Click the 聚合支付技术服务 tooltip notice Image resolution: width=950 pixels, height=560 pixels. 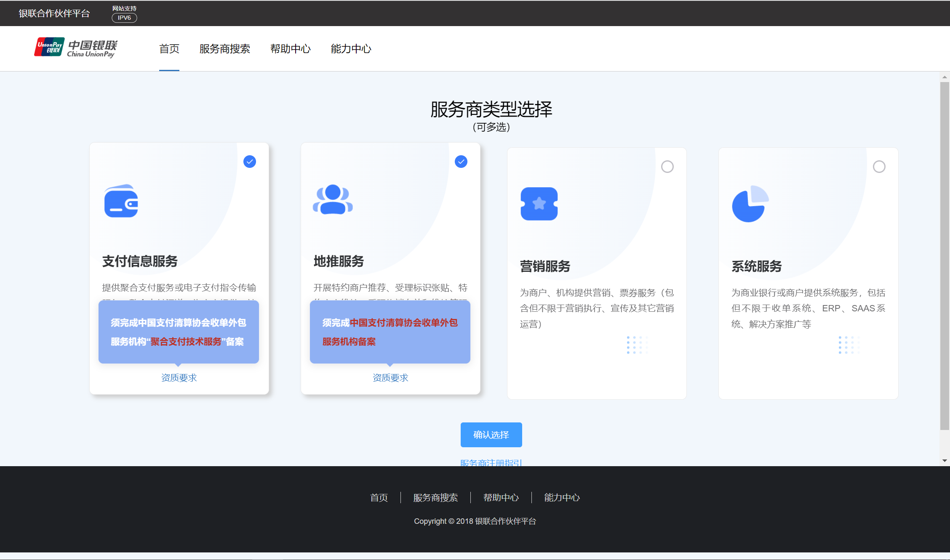pos(179,332)
